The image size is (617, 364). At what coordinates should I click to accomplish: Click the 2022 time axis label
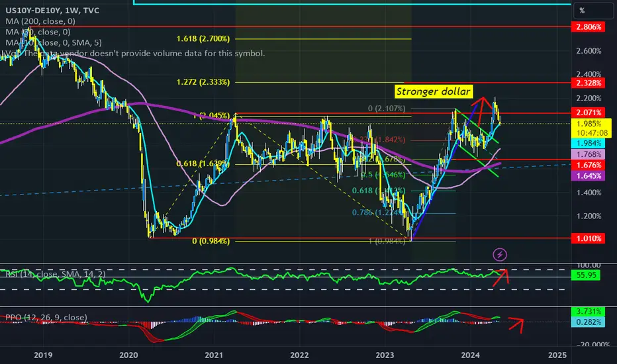pos(299,355)
